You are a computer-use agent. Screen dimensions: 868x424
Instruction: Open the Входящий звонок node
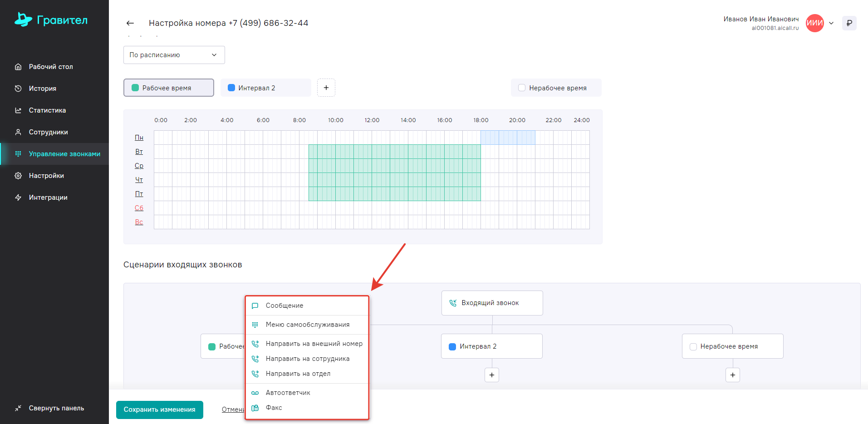[x=492, y=303]
